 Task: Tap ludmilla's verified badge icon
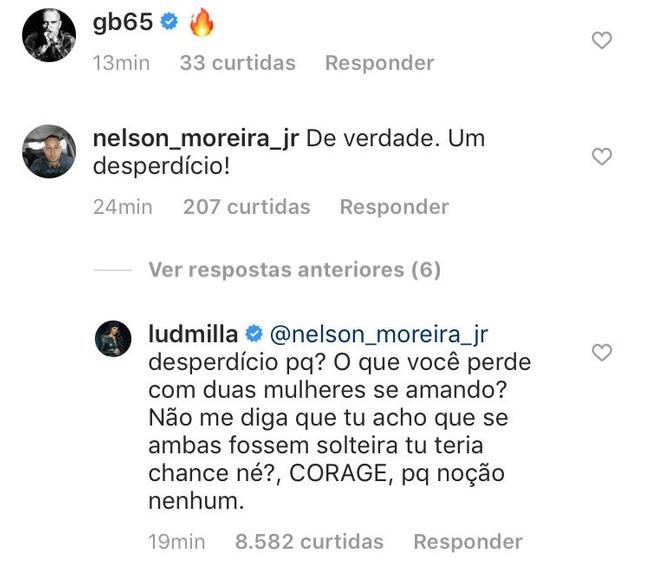pyautogui.click(x=255, y=334)
